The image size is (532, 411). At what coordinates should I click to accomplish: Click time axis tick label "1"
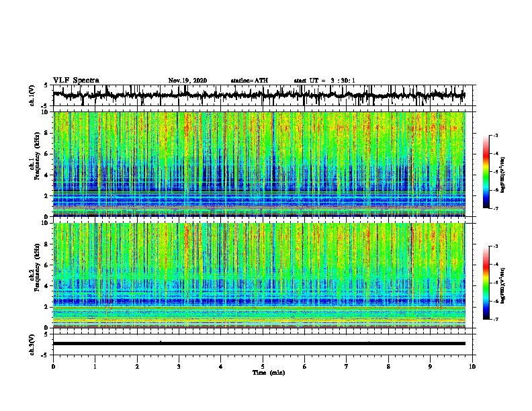click(x=95, y=367)
